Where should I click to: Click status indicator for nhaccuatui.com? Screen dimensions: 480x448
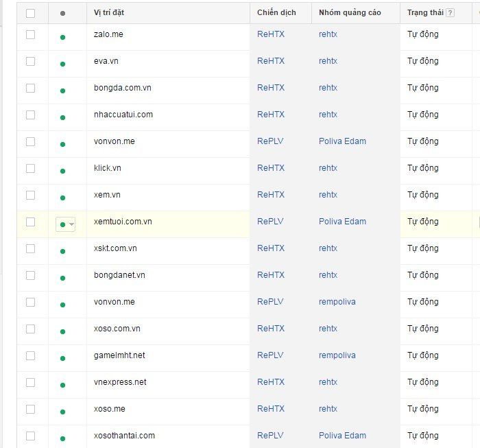click(63, 117)
